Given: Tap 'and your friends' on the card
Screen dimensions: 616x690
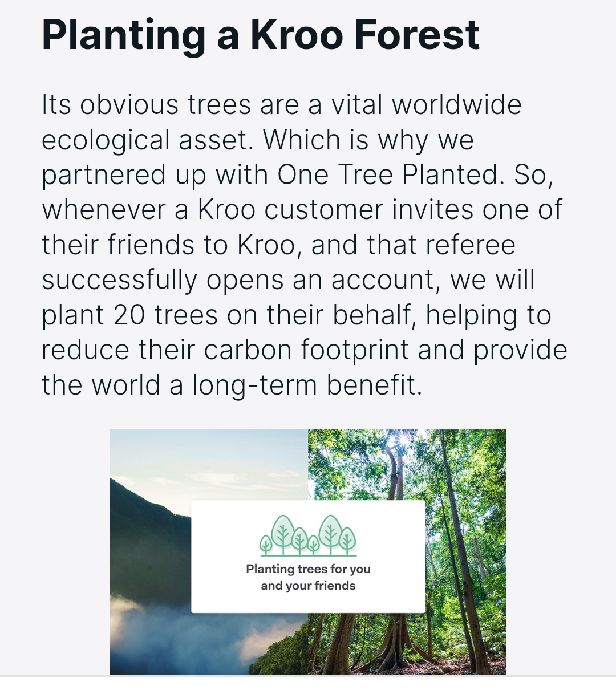Looking at the screenshot, I should pos(308,586).
